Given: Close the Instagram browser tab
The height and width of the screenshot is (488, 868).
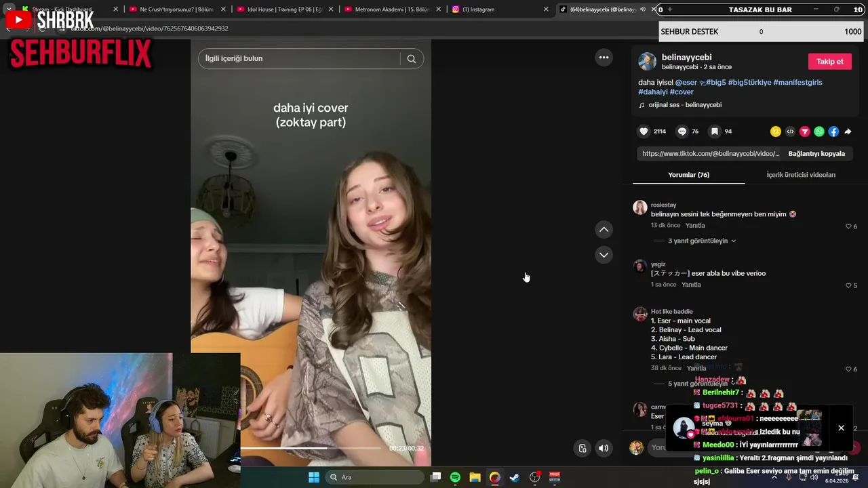Looking at the screenshot, I should click(x=546, y=9).
